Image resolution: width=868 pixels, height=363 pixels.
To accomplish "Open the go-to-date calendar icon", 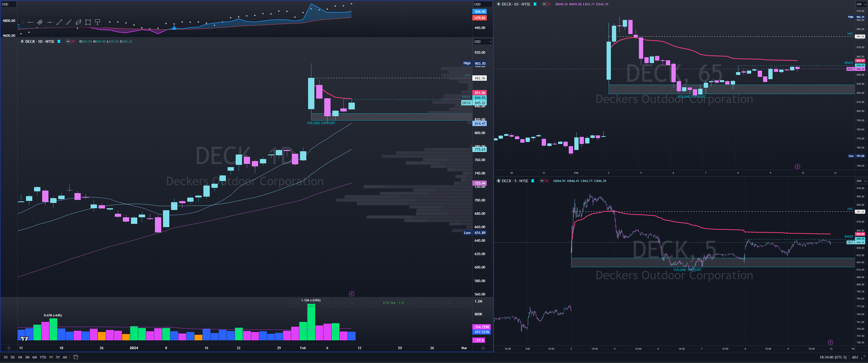I will click(75, 357).
